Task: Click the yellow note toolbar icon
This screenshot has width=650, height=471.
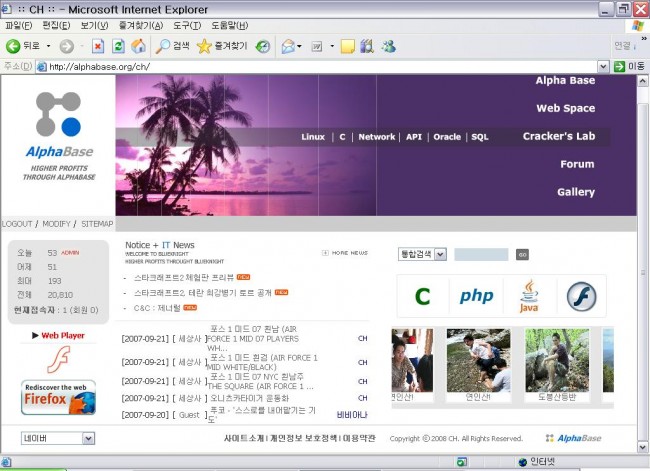Action: [x=347, y=46]
